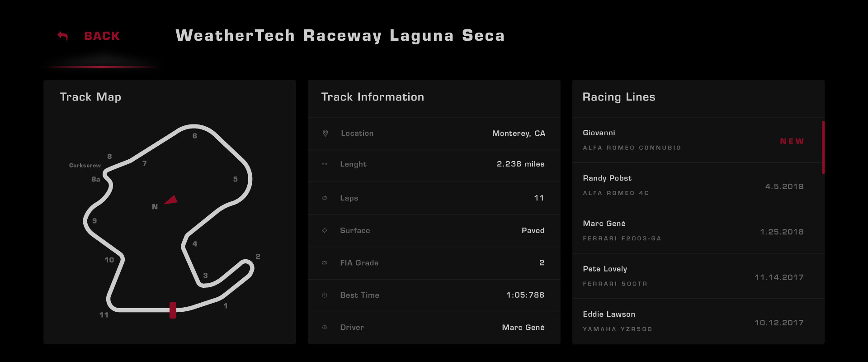The image size is (868, 362).
Task: Click the Driver helmet icon
Action: point(324,328)
